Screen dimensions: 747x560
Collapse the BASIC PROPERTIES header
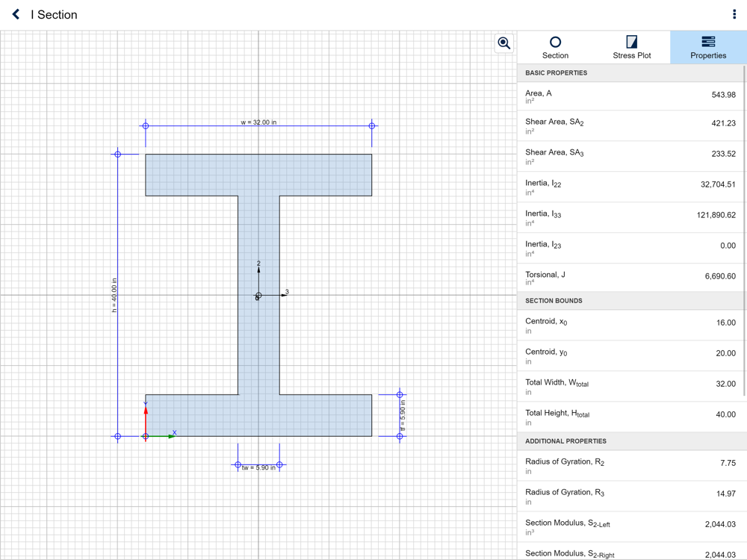tap(630, 73)
